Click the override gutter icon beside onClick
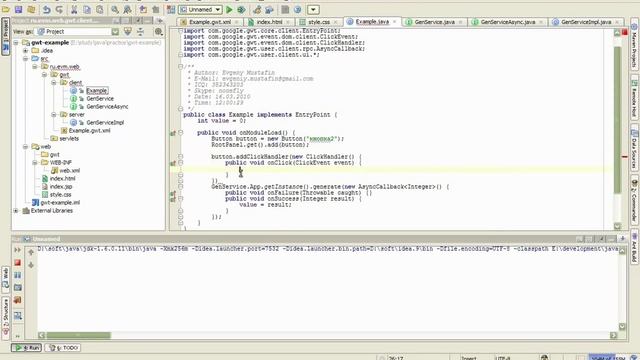 pyautogui.click(x=173, y=163)
